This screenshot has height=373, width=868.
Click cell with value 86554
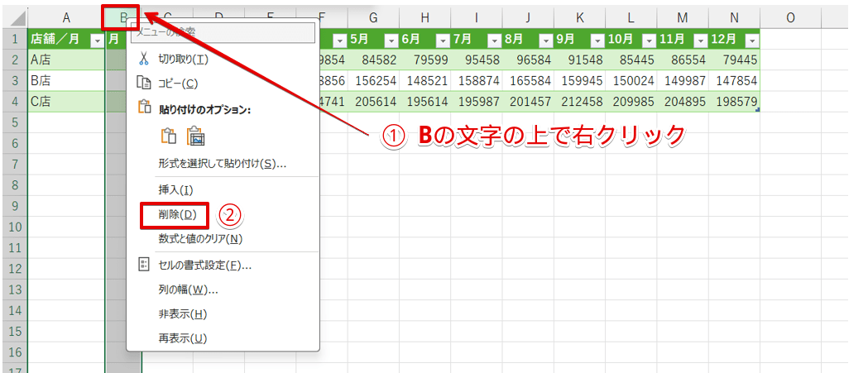click(683, 60)
